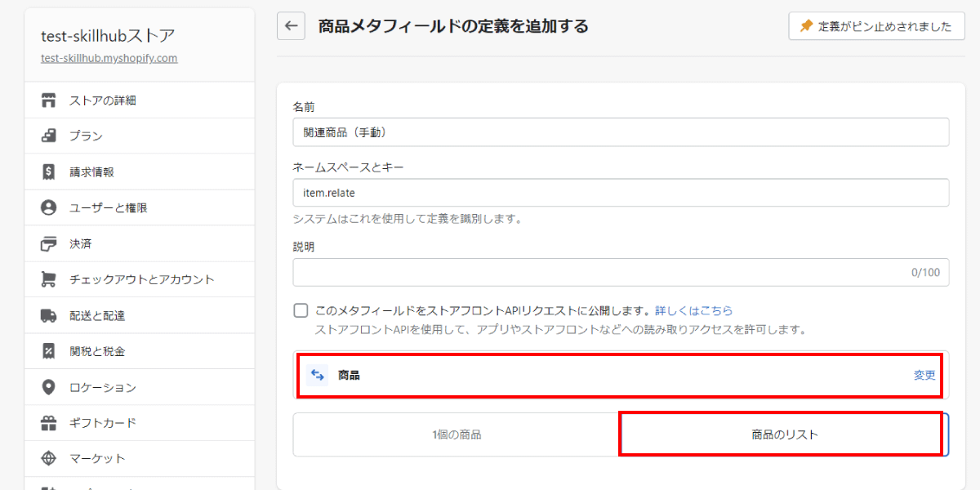Click the 定義がピン止めされました button
This screenshot has width=980, height=490.
coord(876,26)
